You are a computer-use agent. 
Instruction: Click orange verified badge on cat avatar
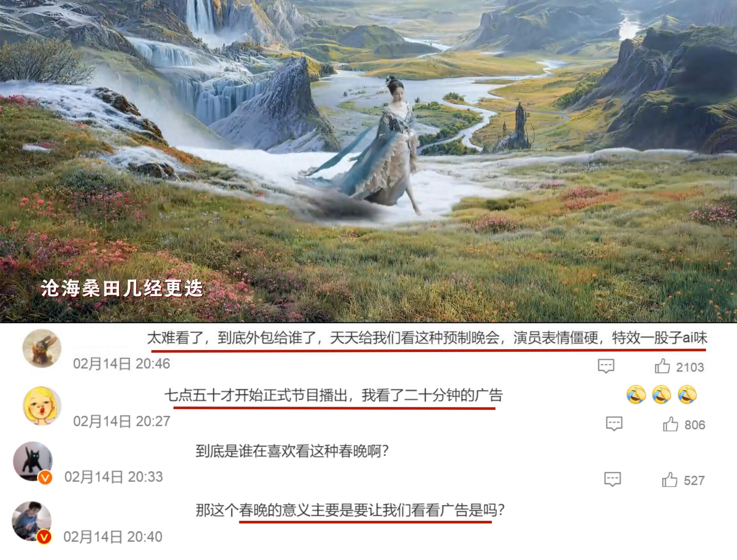pyautogui.click(x=45, y=478)
